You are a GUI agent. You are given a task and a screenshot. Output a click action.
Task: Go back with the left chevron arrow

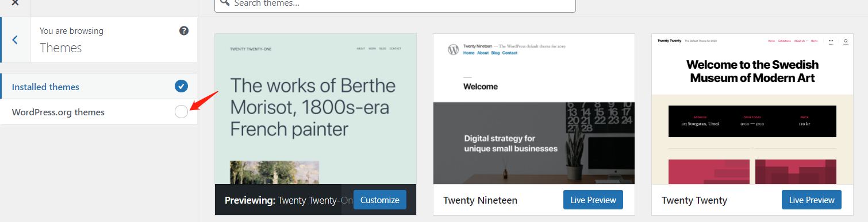(15, 40)
